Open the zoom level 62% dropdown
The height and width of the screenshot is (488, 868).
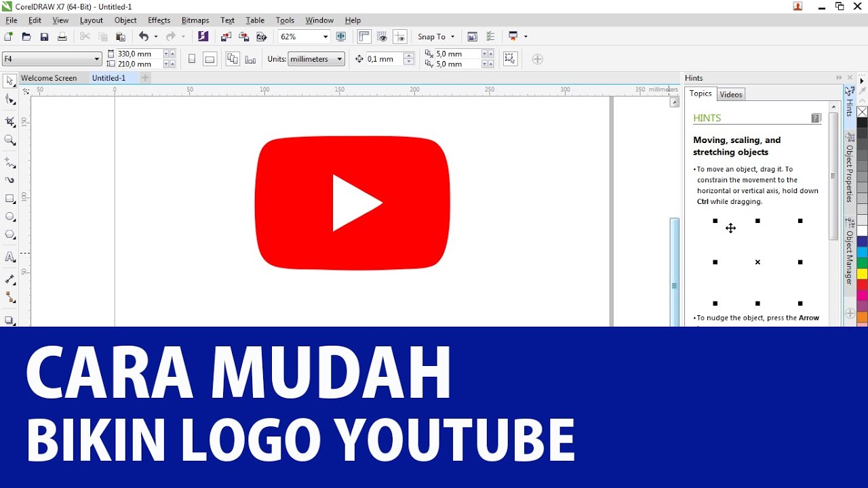[x=325, y=37]
